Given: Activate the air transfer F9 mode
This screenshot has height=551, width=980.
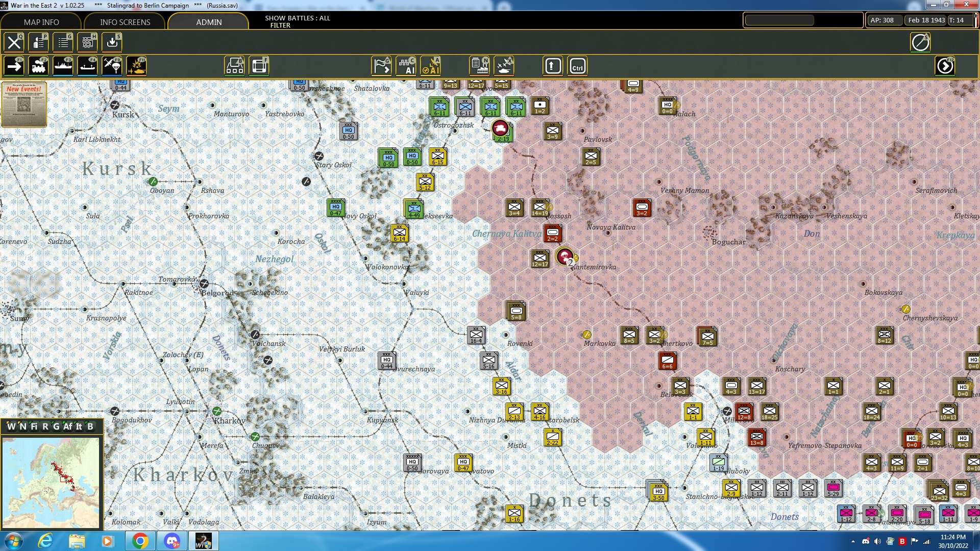Looking at the screenshot, I should [x=112, y=65].
